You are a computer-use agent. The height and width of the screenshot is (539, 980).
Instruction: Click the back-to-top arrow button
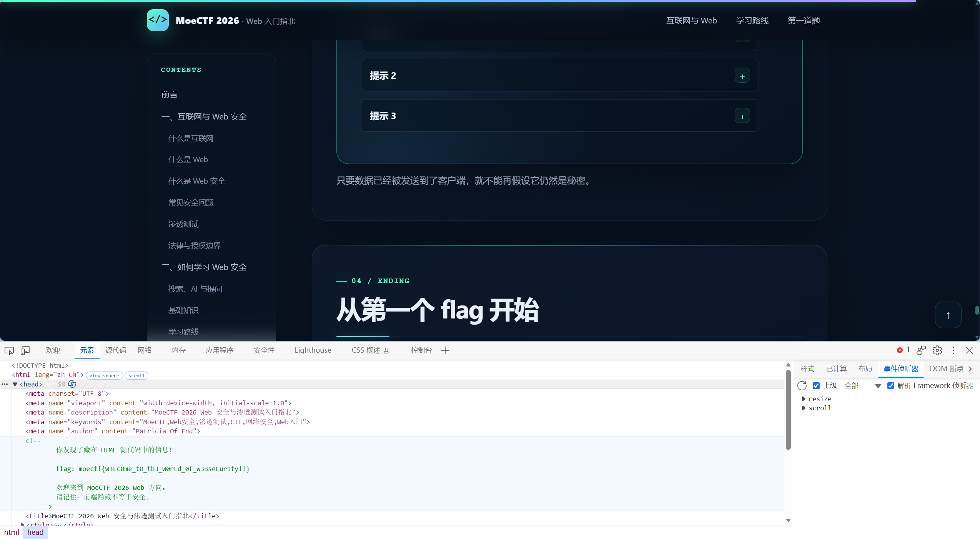click(x=948, y=315)
